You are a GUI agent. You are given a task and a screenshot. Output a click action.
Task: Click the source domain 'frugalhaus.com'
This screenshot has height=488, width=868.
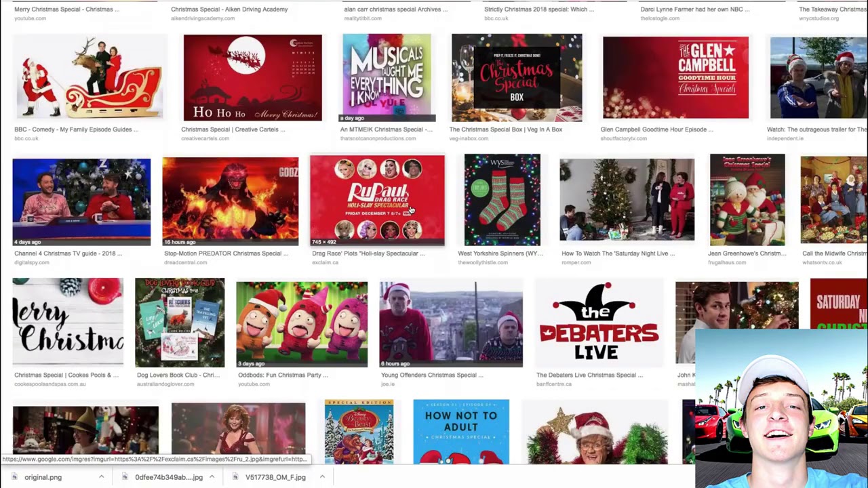pos(727,263)
